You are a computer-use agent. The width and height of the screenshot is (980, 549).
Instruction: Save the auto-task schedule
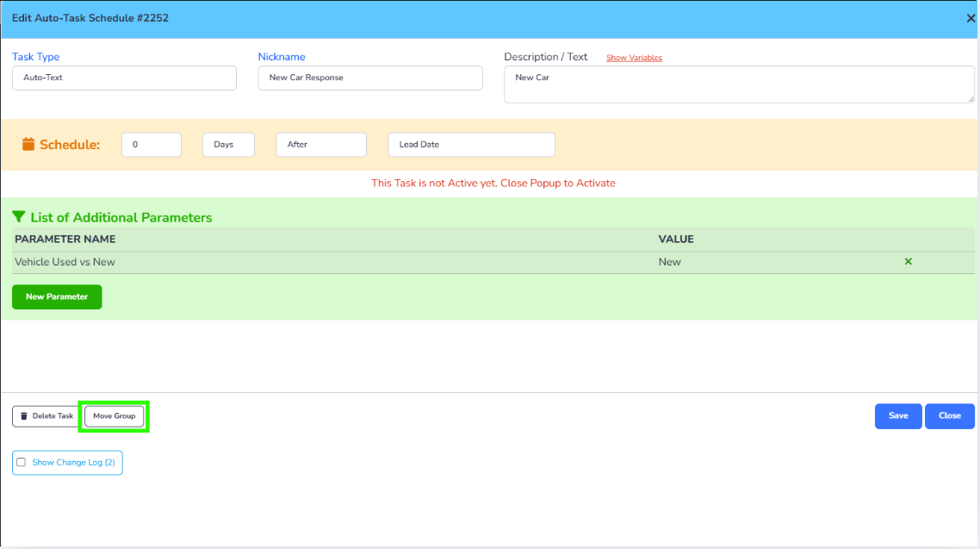point(898,415)
